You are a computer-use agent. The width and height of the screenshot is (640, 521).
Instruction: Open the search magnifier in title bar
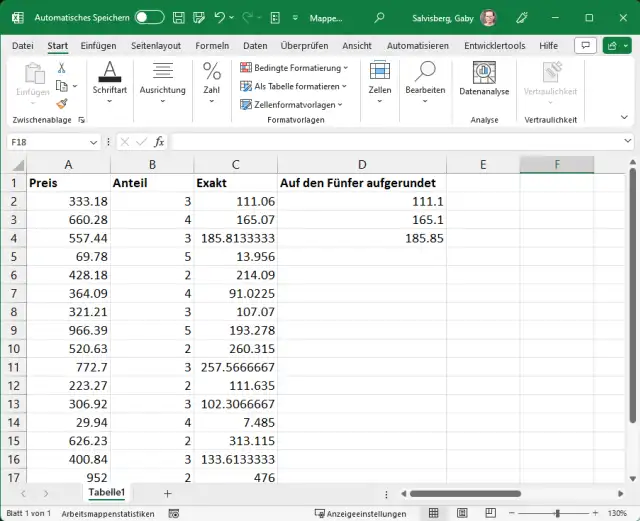(x=379, y=17)
